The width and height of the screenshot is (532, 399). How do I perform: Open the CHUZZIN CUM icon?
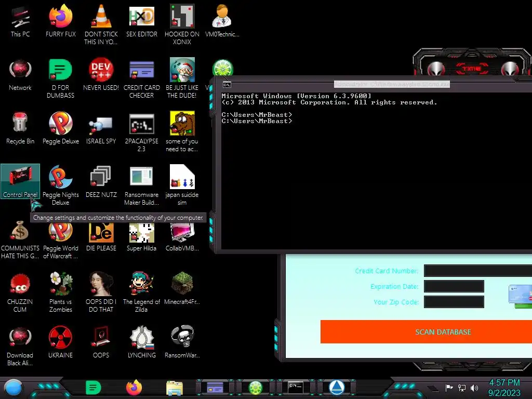[x=20, y=292]
